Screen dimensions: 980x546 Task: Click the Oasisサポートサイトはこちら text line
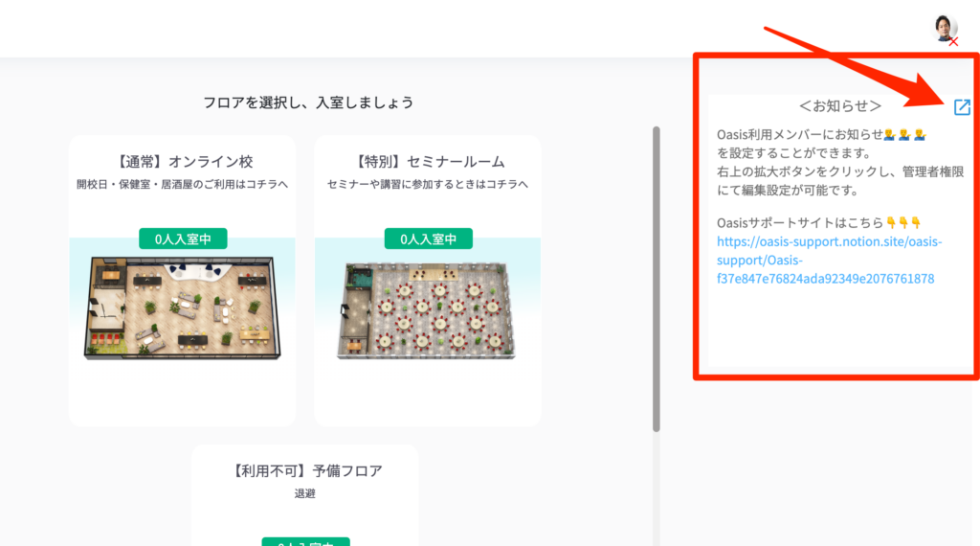tap(819, 222)
